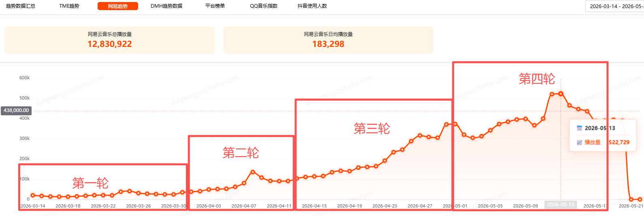Image resolution: width=644 pixels, height=216 pixels.
Task: Click the 2026-04-03 x-axis label
Action: (x=209, y=206)
